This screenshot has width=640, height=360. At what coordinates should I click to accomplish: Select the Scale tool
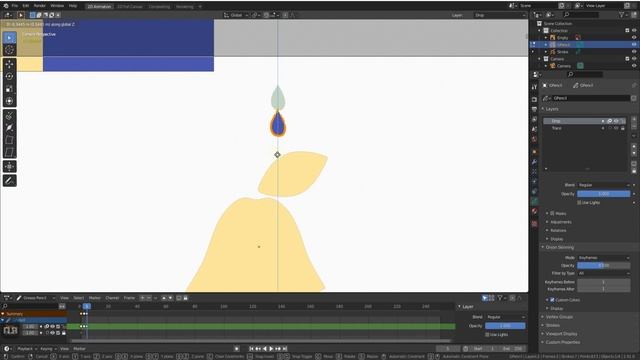click(9, 89)
